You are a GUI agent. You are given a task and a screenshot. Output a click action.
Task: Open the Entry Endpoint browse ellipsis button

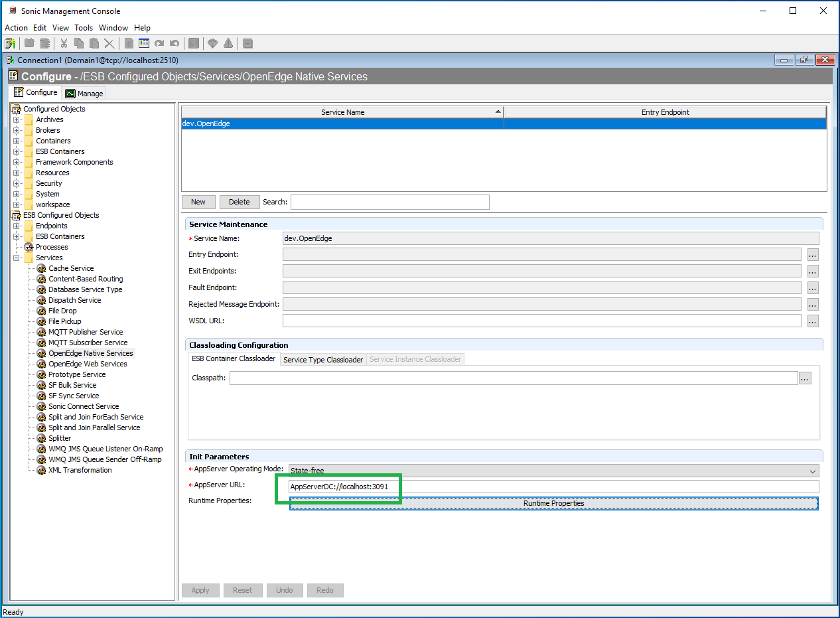812,254
